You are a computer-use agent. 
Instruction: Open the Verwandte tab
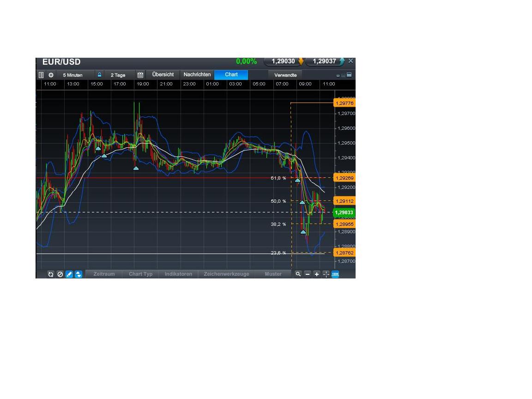point(285,75)
